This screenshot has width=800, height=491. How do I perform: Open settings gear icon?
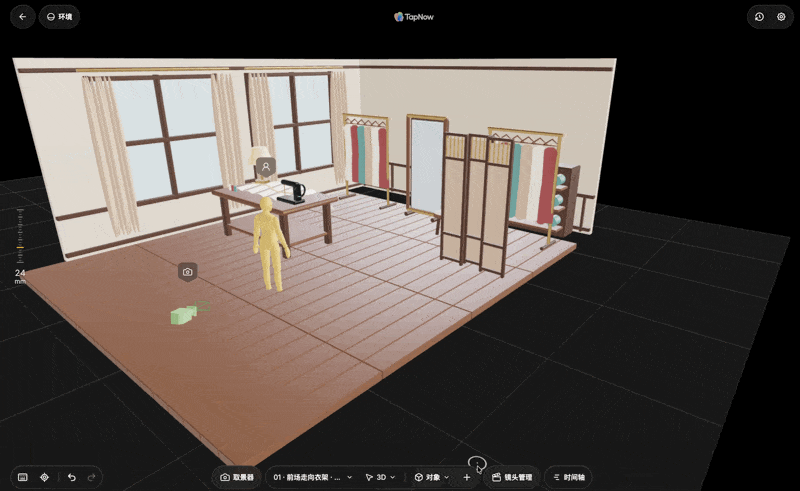[x=781, y=17]
